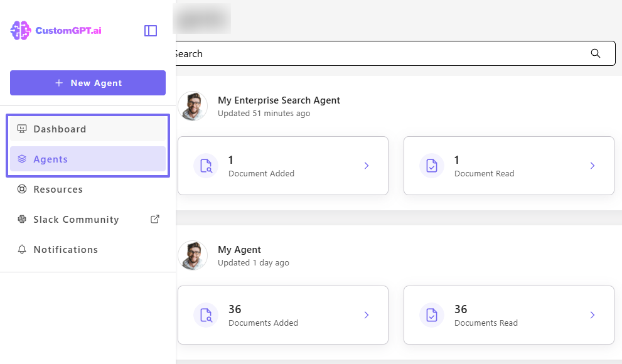Open My Agent's Documents Added details via chevron

click(x=367, y=315)
